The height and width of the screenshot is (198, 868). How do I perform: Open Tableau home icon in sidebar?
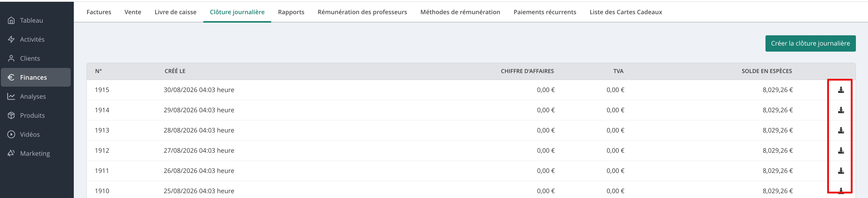coord(11,20)
